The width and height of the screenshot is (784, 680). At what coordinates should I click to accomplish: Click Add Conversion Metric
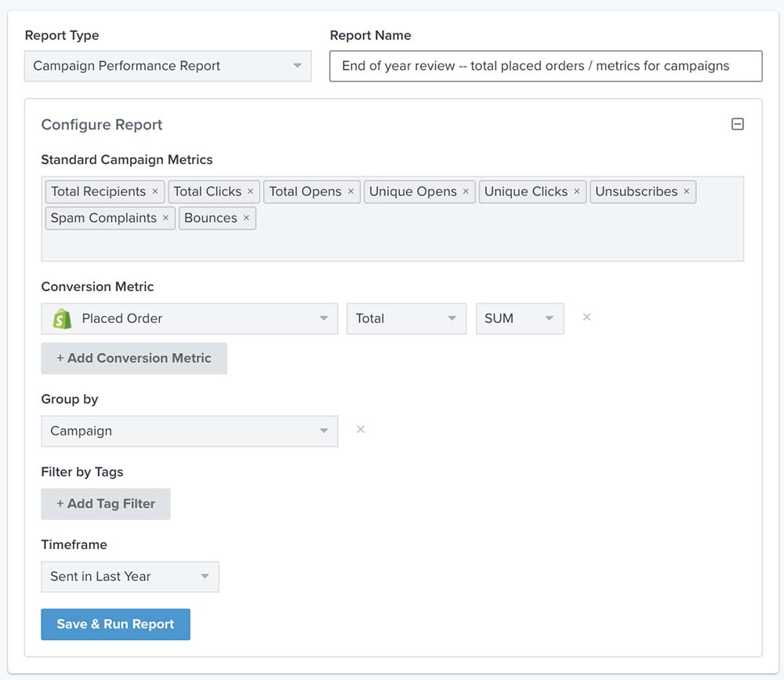[x=133, y=358]
